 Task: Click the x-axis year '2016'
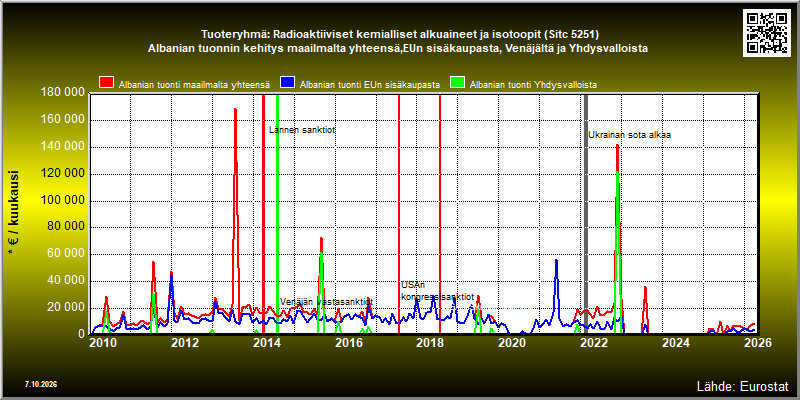tap(349, 343)
